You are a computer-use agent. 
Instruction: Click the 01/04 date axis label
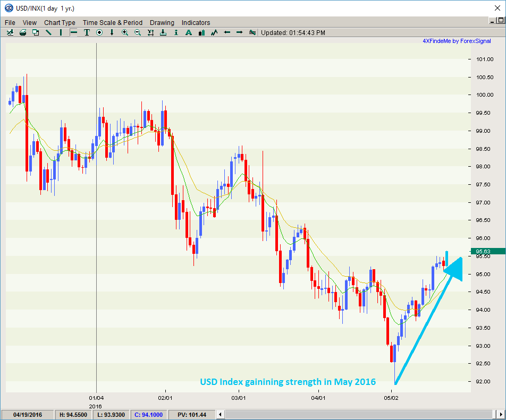(96, 398)
